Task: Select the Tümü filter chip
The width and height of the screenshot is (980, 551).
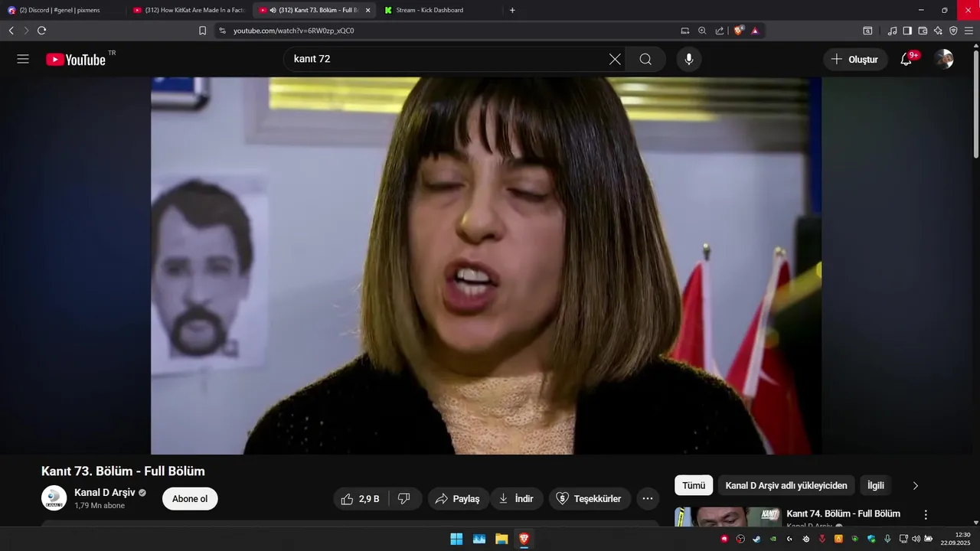Action: 694,485
